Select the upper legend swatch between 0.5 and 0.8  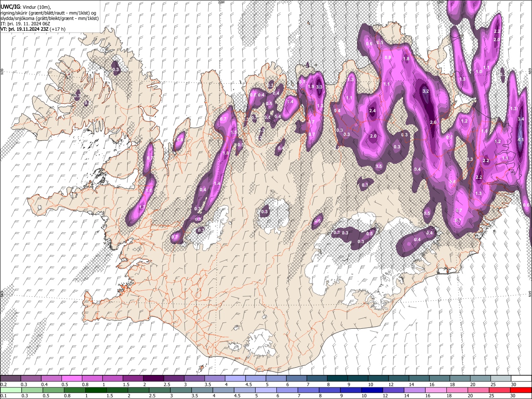click(x=72, y=378)
